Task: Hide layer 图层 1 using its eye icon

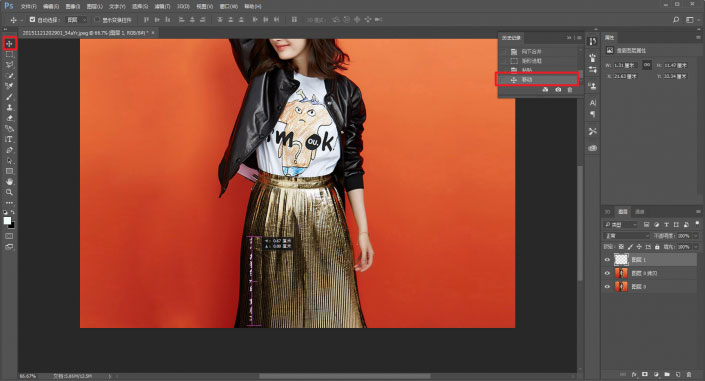Action: (607, 260)
